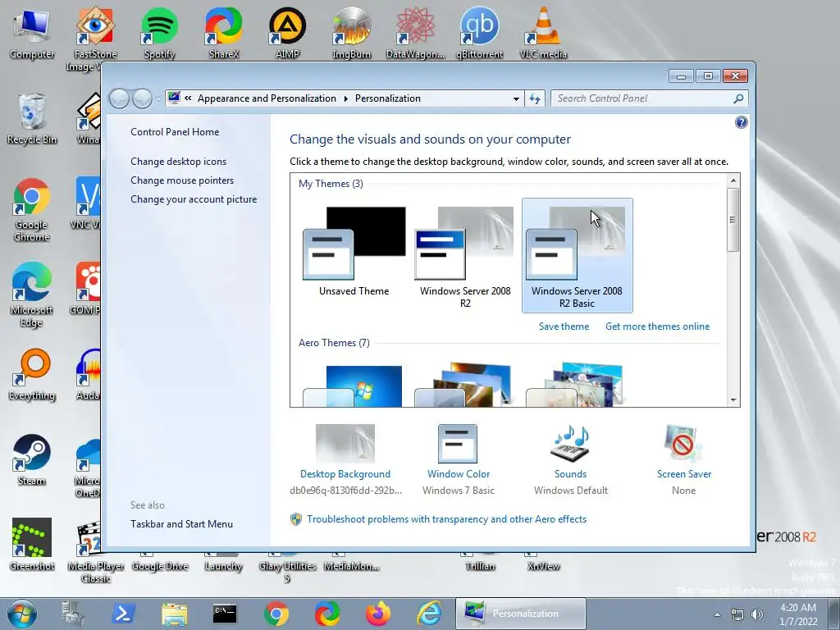This screenshot has width=840, height=630.
Task: Open Google Chrome desktop shortcut
Action: (x=32, y=210)
